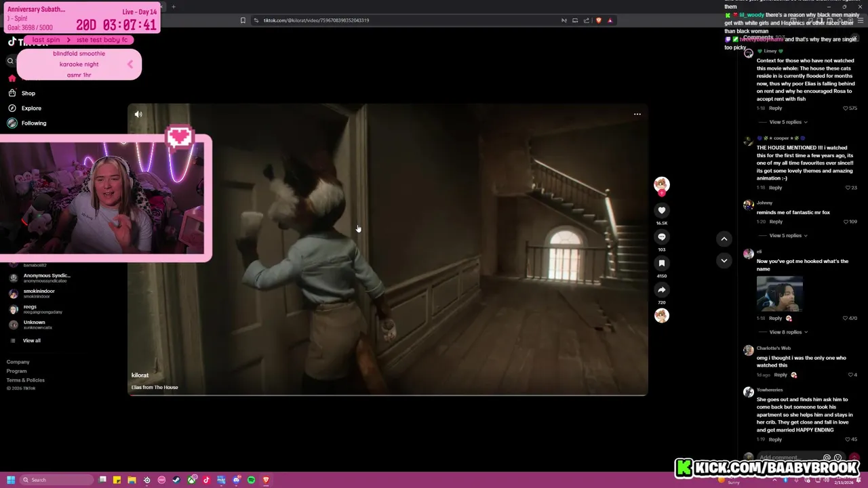This screenshot has width=868, height=488.
Task: Open Sticky Notes from the taskbar
Action: click(117, 480)
